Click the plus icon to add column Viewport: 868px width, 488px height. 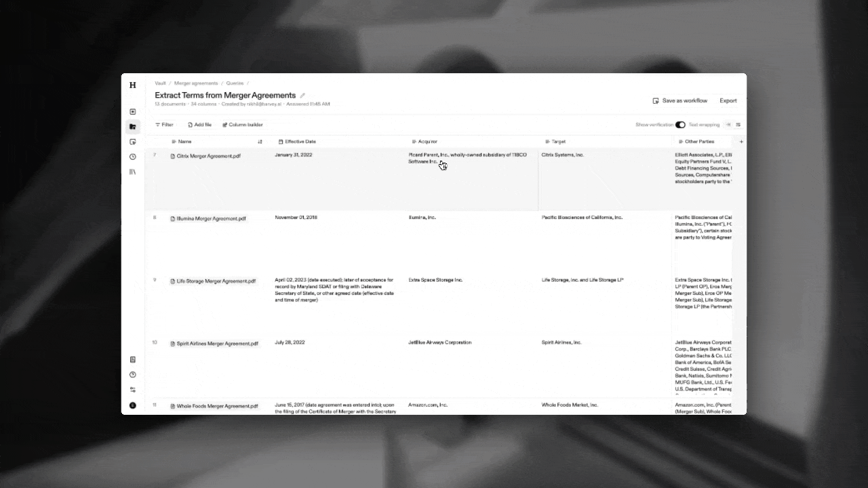tap(741, 142)
